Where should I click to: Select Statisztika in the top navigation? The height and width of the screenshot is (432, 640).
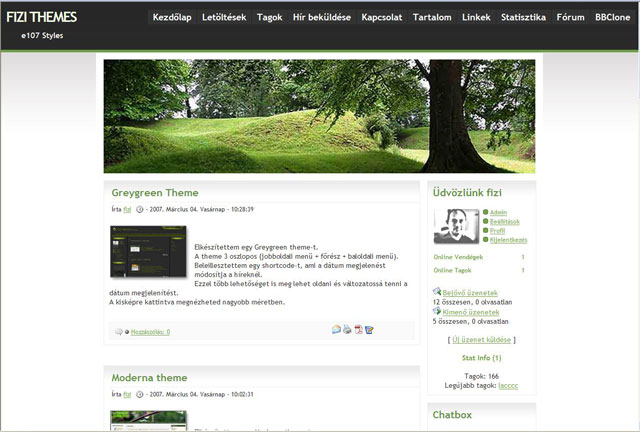[x=523, y=17]
